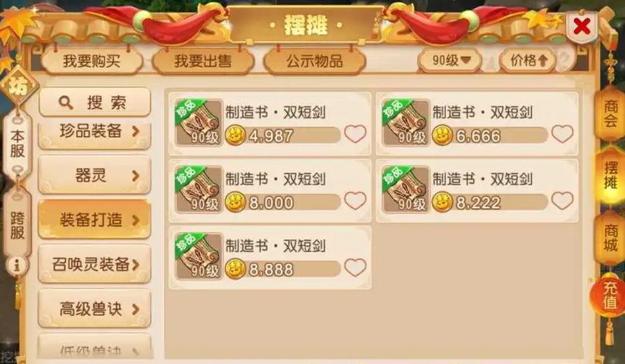Click the 坊 diamond badge icon
Image resolution: width=625 pixels, height=364 pixels.
coord(18,85)
